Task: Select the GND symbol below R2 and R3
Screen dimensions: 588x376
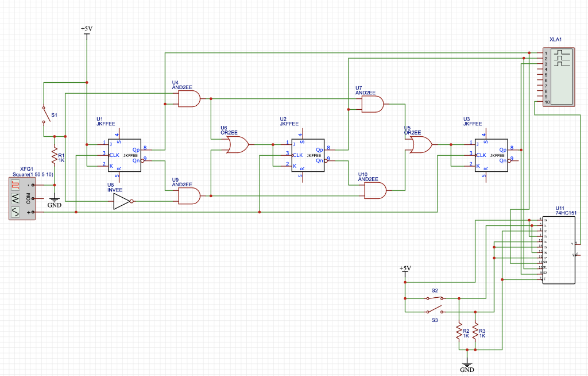Action: tap(467, 366)
